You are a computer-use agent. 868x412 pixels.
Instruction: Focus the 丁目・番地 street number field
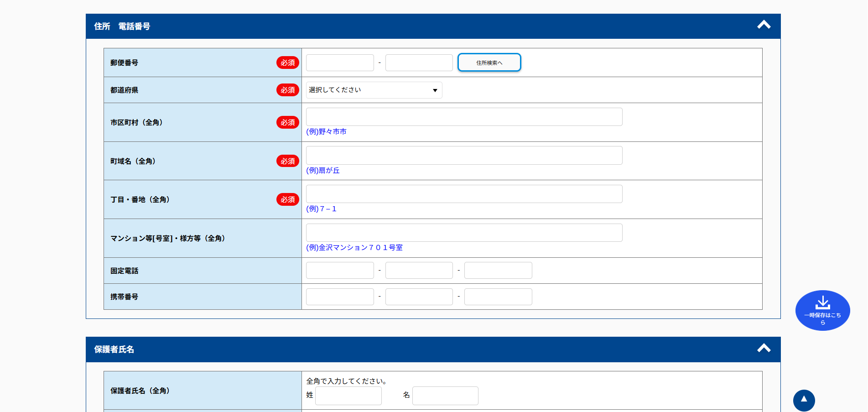[464, 194]
